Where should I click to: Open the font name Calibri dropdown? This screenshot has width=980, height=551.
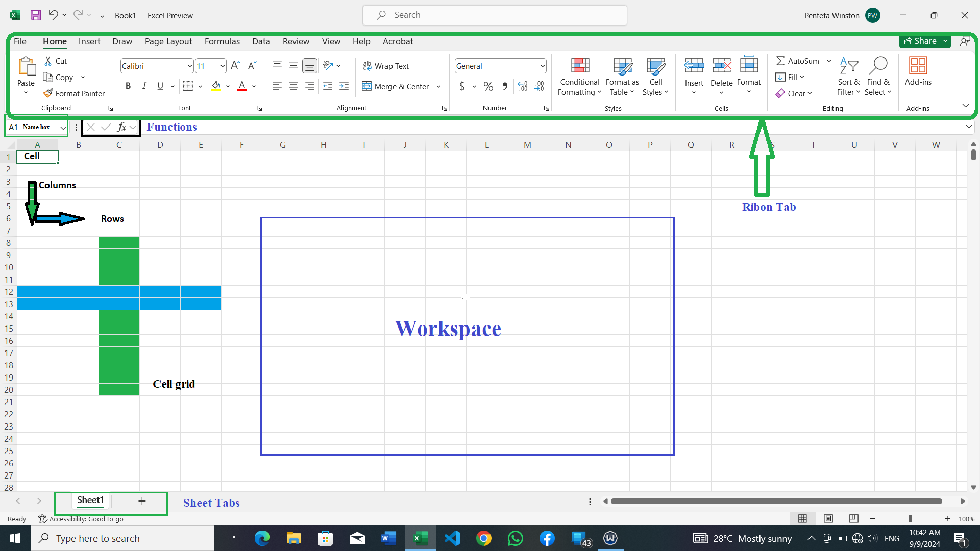click(190, 66)
